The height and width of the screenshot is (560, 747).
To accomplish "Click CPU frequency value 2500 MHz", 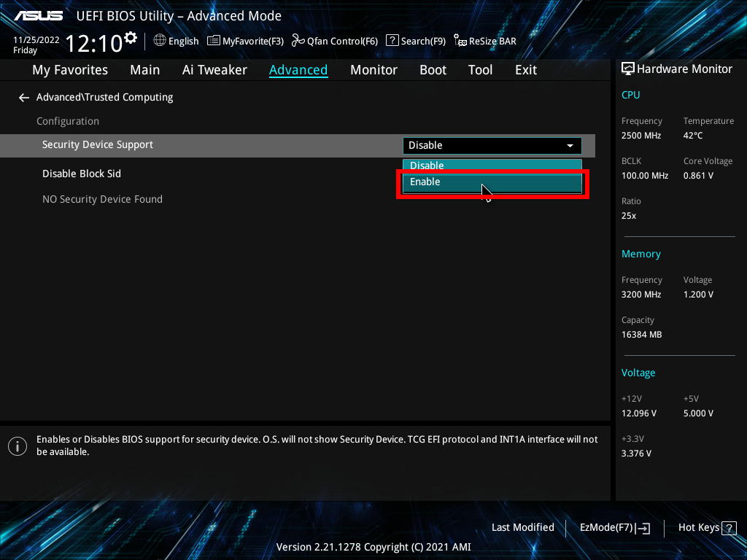I will (640, 136).
